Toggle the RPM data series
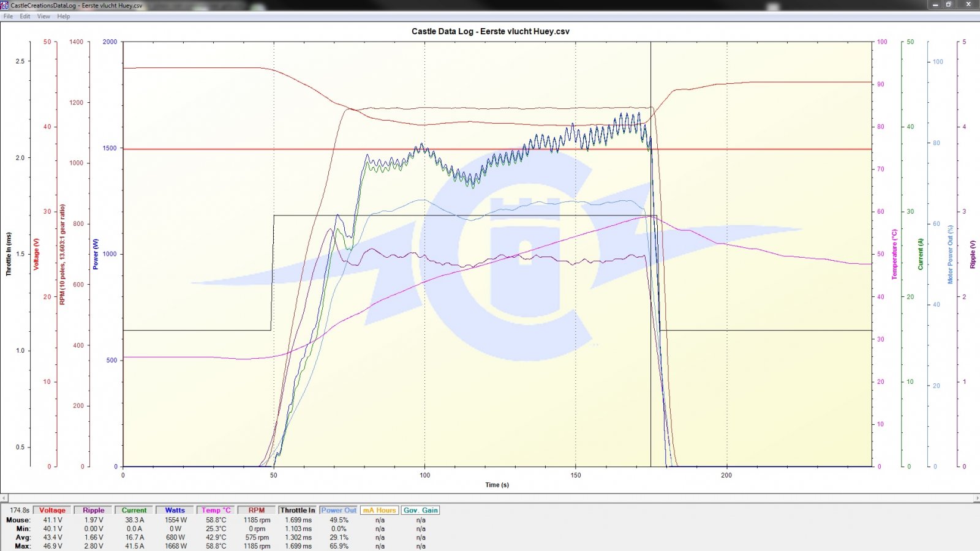The height and width of the screenshot is (551, 980). point(257,510)
